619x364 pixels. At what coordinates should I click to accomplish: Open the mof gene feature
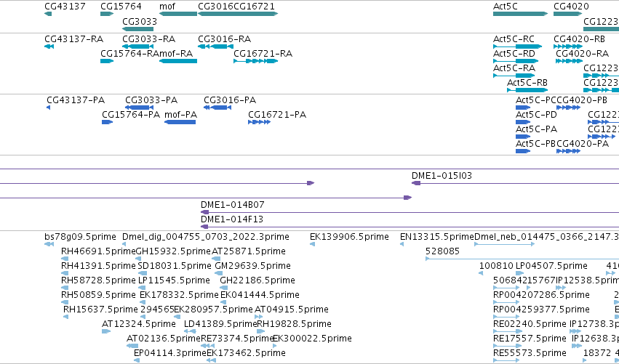(178, 14)
